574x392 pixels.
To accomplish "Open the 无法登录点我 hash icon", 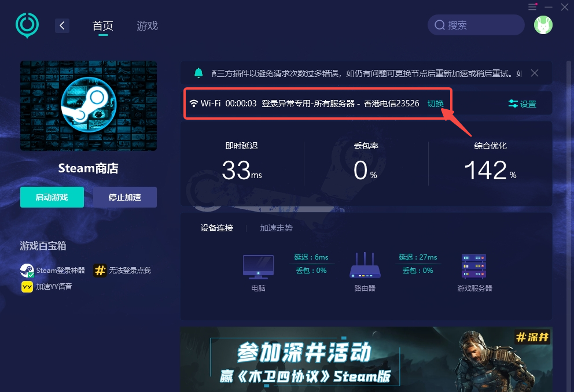I will [100, 271].
